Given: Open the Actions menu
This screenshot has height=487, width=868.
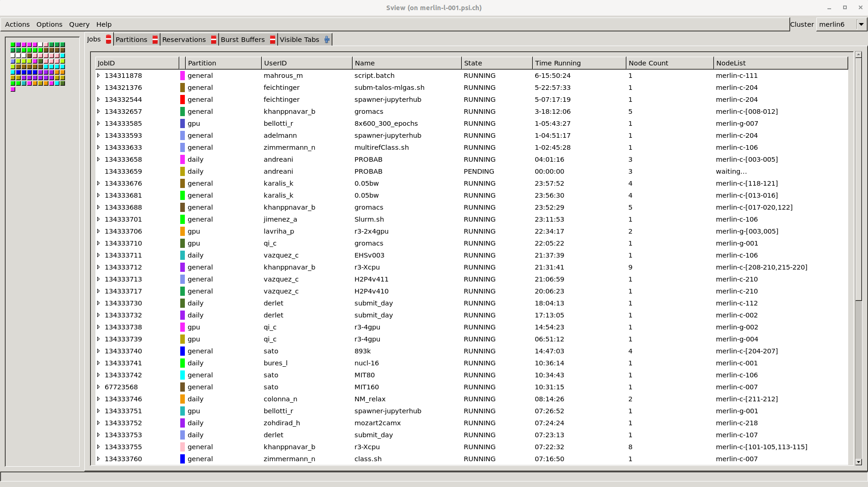Looking at the screenshot, I should pyautogui.click(x=17, y=24).
